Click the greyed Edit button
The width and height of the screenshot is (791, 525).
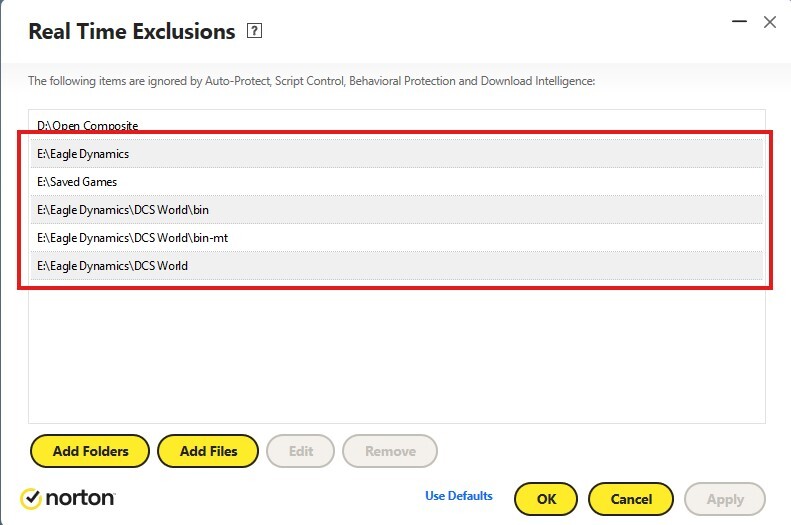(x=301, y=451)
